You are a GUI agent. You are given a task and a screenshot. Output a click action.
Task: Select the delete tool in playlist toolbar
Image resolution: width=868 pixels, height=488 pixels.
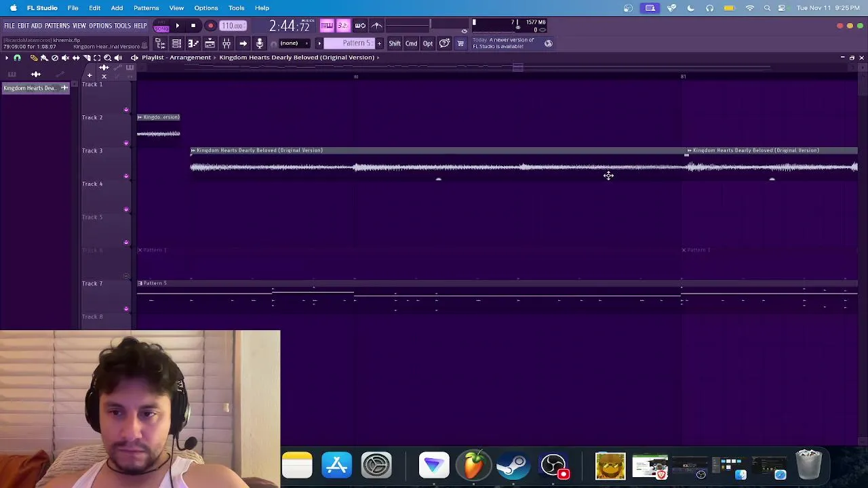55,58
